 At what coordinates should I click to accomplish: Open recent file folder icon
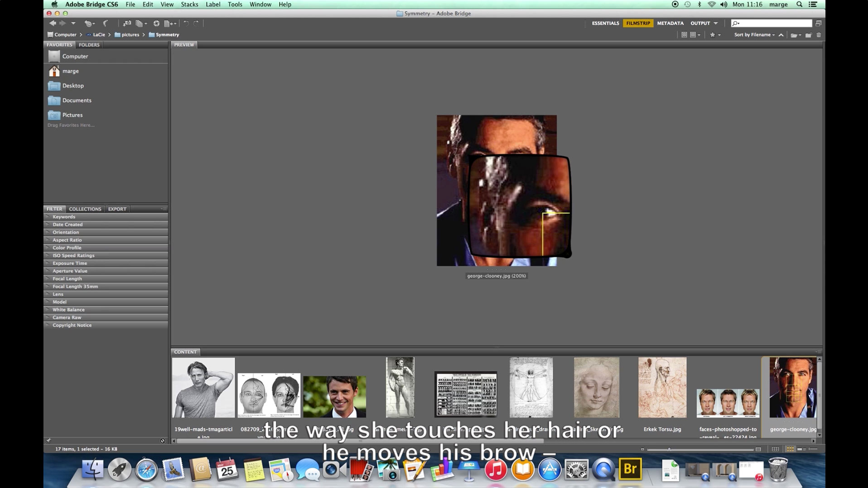pos(796,35)
